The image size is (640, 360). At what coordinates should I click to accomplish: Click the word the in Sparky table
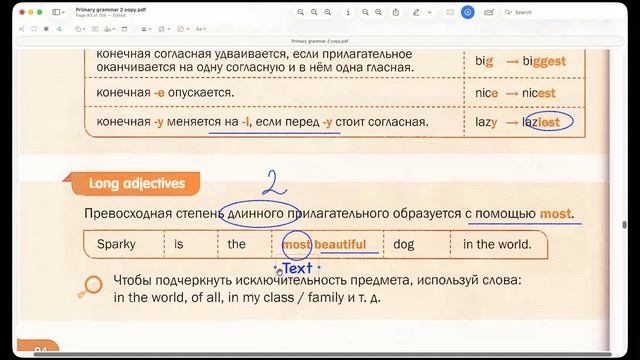[x=236, y=244]
